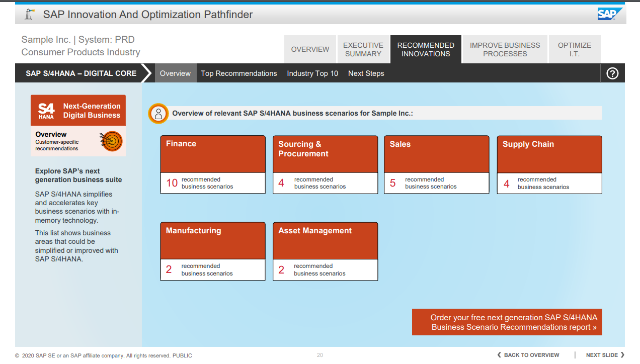Image resolution: width=640 pixels, height=364 pixels.
Task: Click the Overview customer-specific recommendations panel
Action: tap(78, 141)
